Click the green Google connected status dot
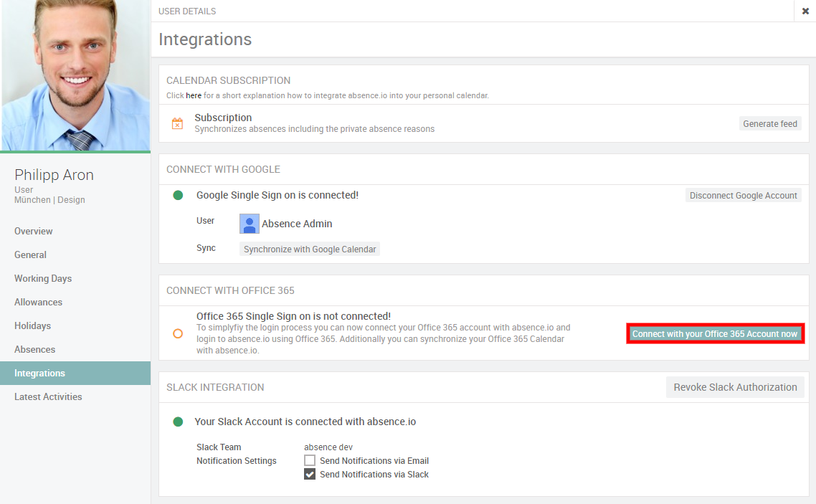The height and width of the screenshot is (504, 816). (179, 195)
